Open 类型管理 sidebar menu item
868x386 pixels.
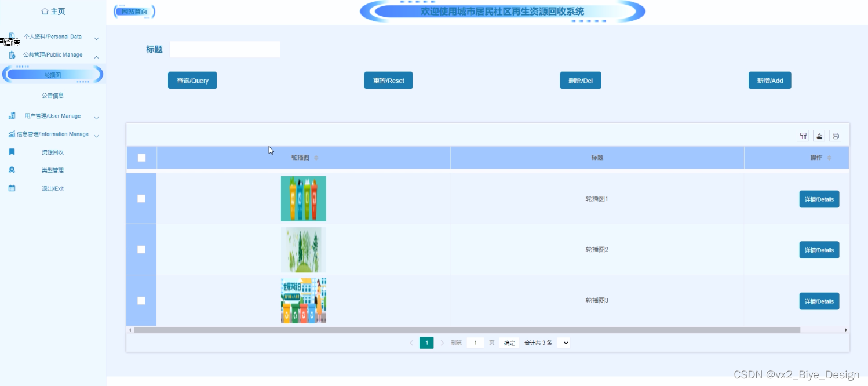(53, 170)
